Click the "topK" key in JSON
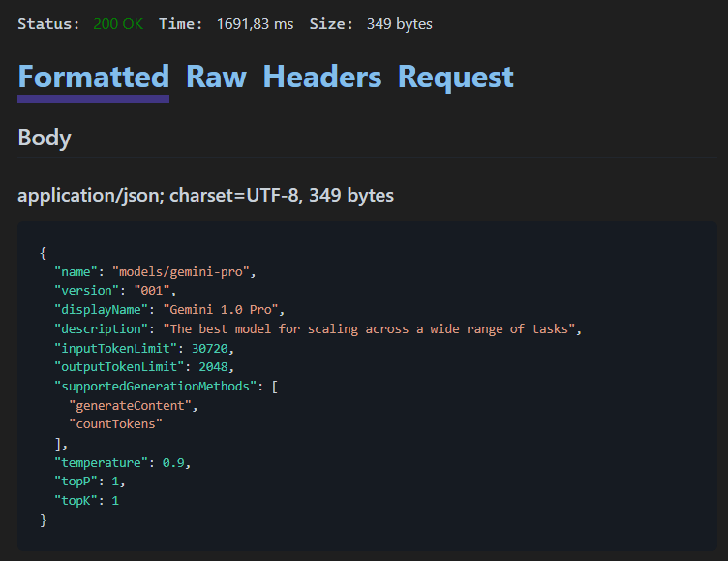 click(75, 501)
